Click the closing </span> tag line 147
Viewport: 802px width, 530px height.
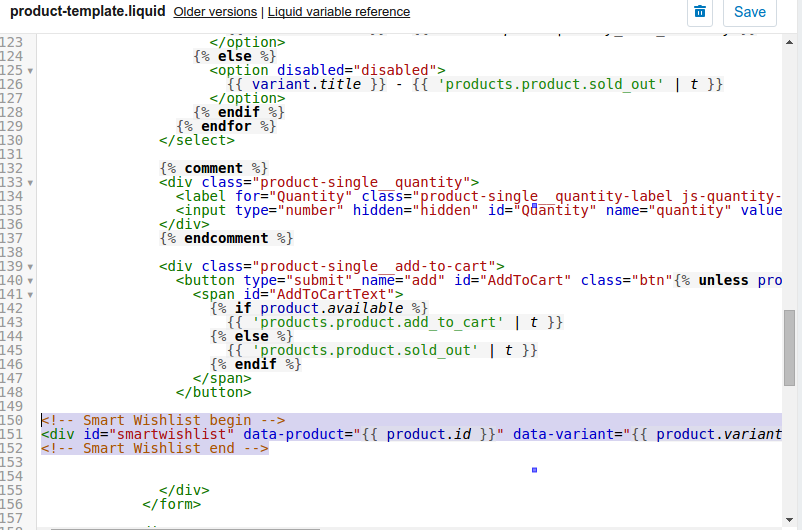point(222,378)
